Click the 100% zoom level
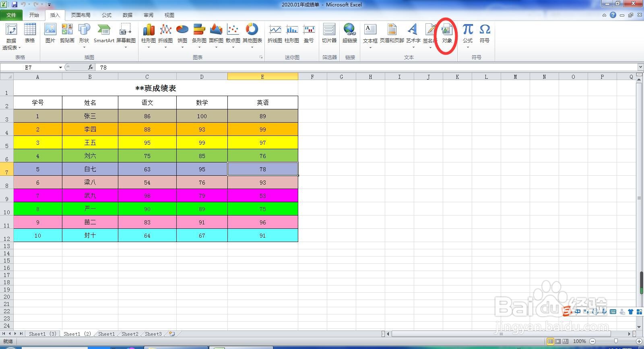The width and height of the screenshot is (644, 349). [x=579, y=341]
